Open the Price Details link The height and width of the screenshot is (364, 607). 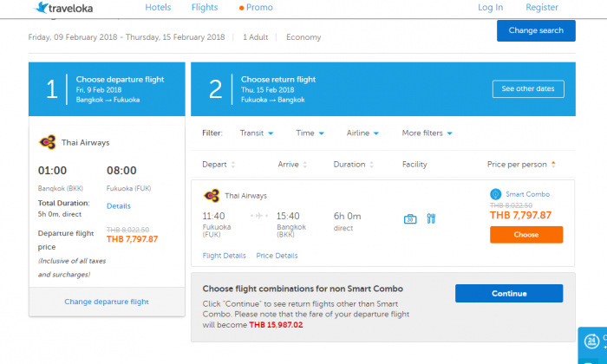click(x=277, y=256)
